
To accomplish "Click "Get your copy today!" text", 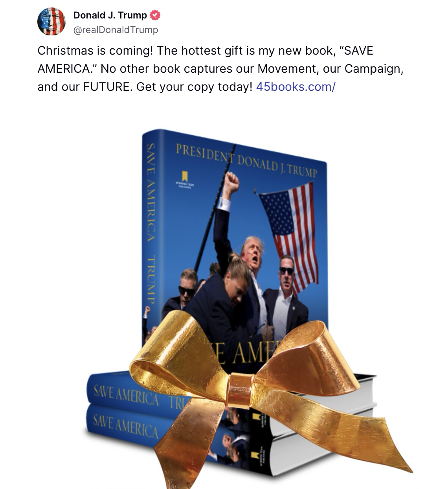I will coord(194,87).
